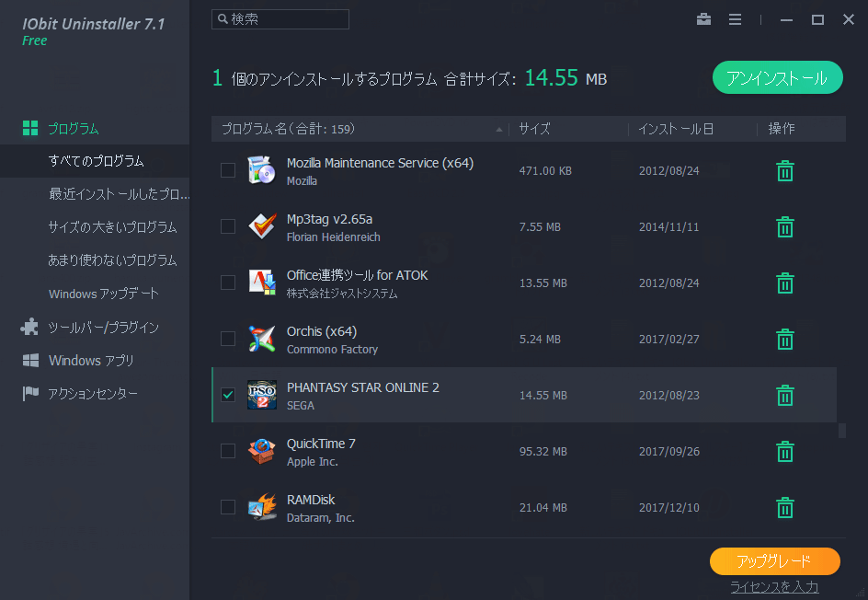Viewport: 868px width, 600px height.
Task: Click the Mozilla Maintenance Service (x64) name
Action: (x=380, y=163)
